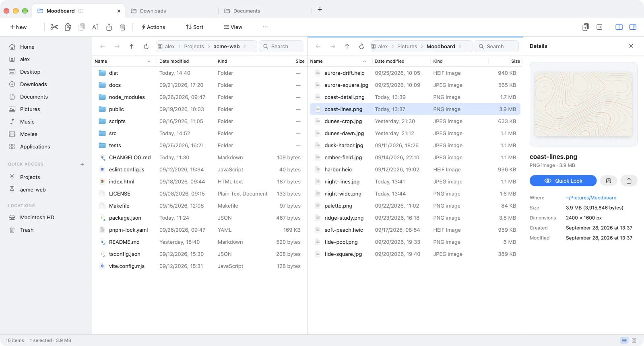
Task: Click the Copy icon in the toolbar
Action: pos(68,27)
